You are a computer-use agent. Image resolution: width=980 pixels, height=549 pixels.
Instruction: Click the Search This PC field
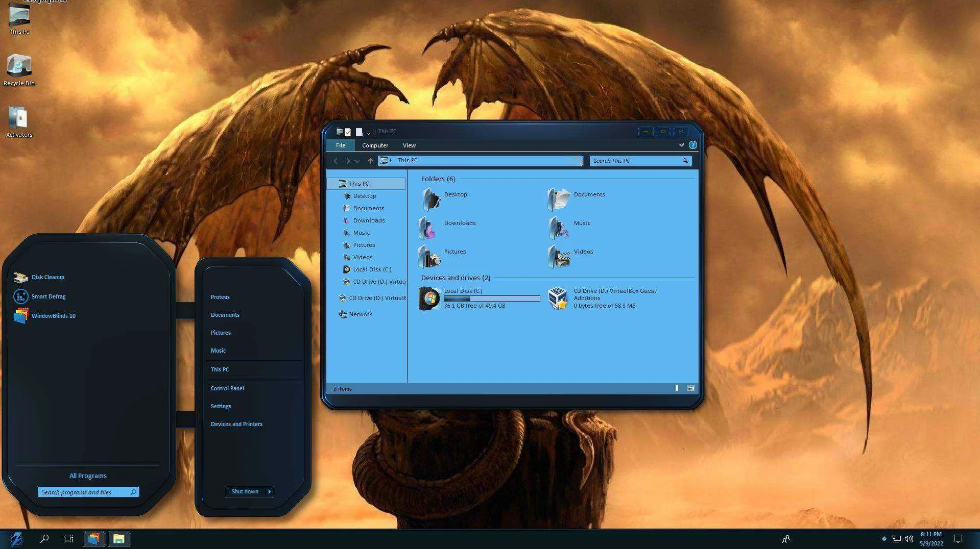(640, 161)
